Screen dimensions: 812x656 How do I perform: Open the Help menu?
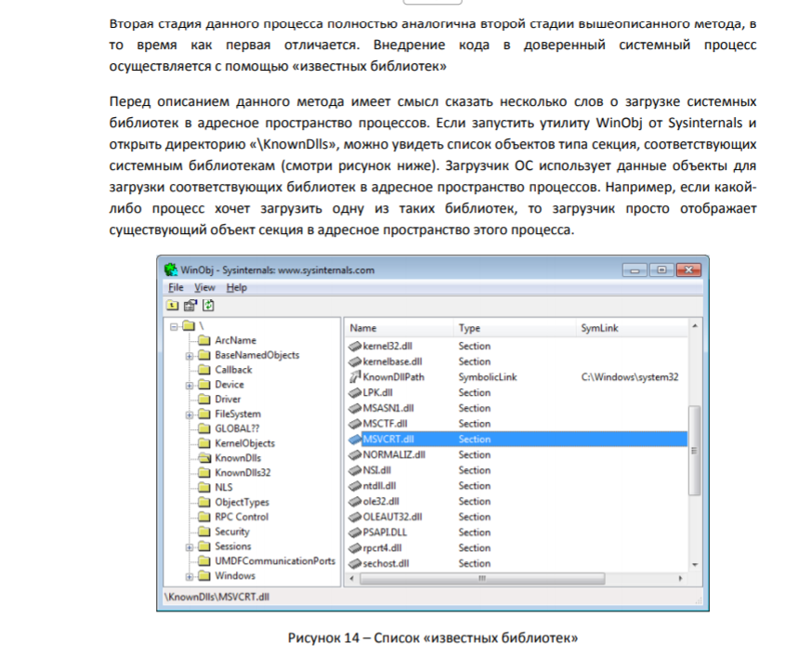237,287
